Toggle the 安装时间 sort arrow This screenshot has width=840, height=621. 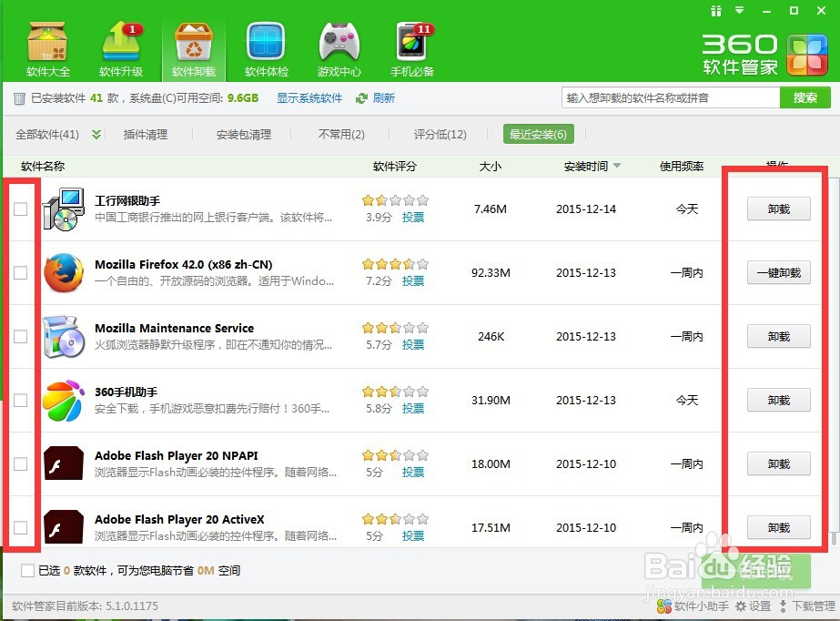point(617,166)
